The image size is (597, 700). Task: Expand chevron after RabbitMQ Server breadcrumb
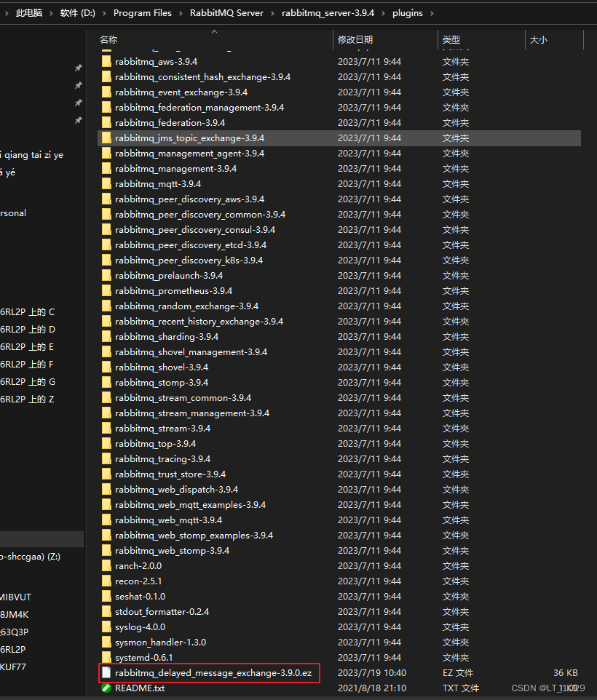(x=272, y=13)
